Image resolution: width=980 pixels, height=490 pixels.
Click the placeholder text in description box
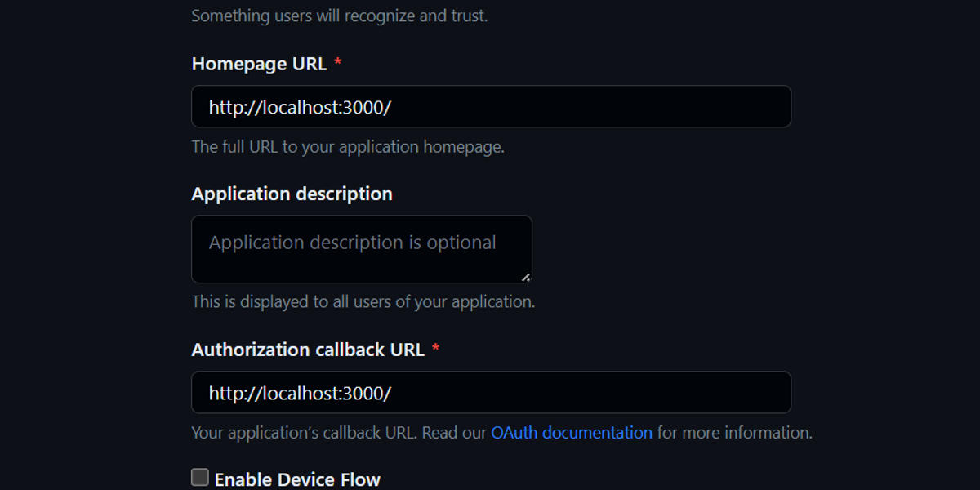[353, 242]
